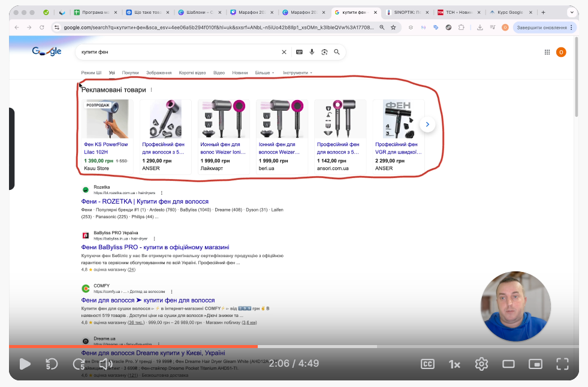The width and height of the screenshot is (588, 387).
Task: Select the 'Відео' tab
Action: 219,72
